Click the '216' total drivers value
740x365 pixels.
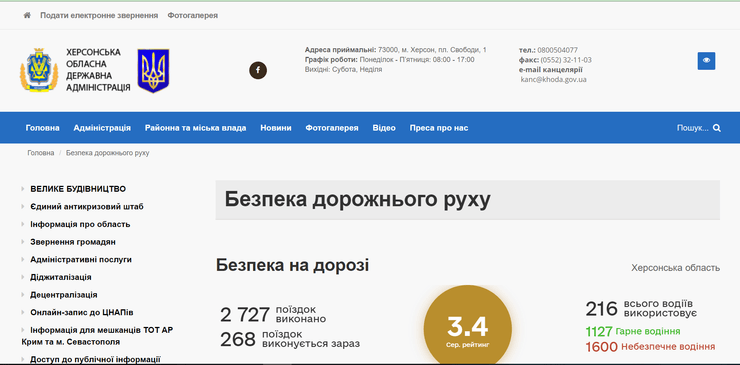[x=602, y=309]
